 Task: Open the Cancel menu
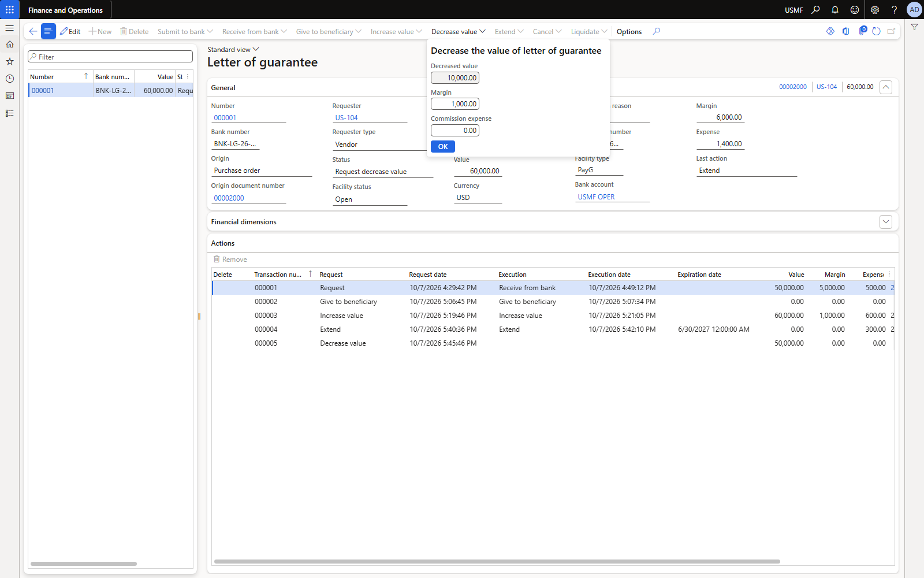pos(547,32)
